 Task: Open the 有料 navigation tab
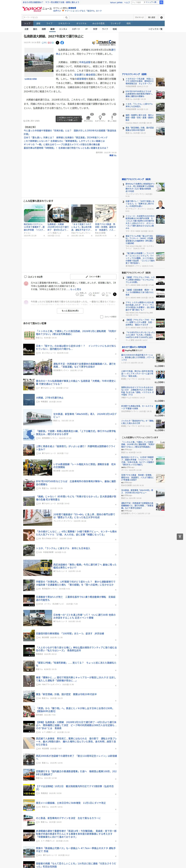click(128, 23)
